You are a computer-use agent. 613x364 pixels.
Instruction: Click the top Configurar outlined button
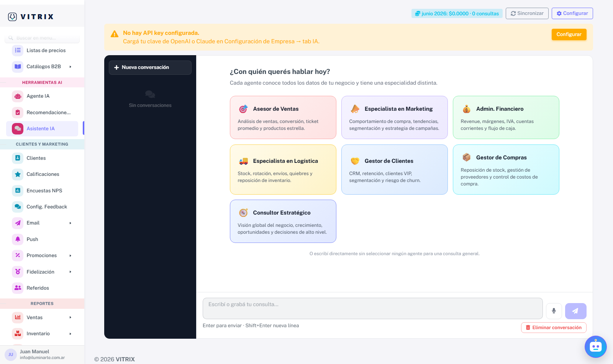572,13
